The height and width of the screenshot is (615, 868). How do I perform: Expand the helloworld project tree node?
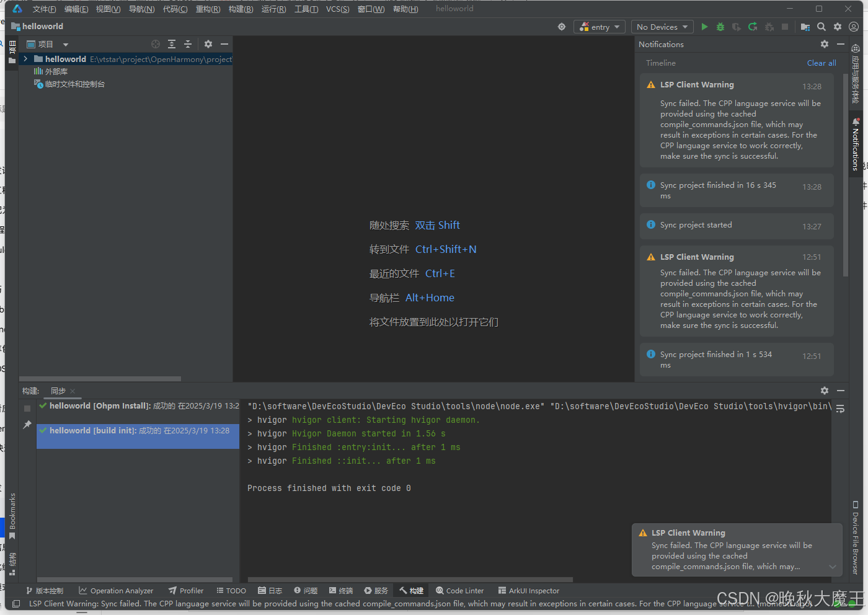click(x=25, y=59)
